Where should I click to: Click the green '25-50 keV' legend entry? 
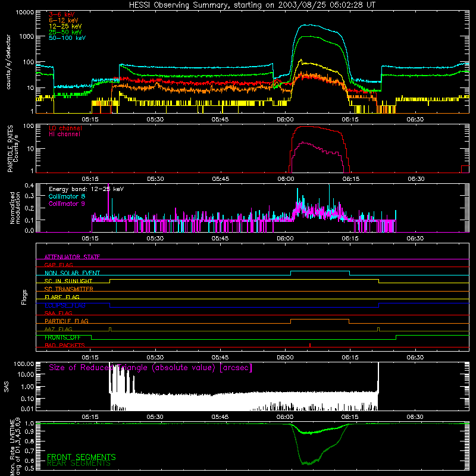click(65, 32)
